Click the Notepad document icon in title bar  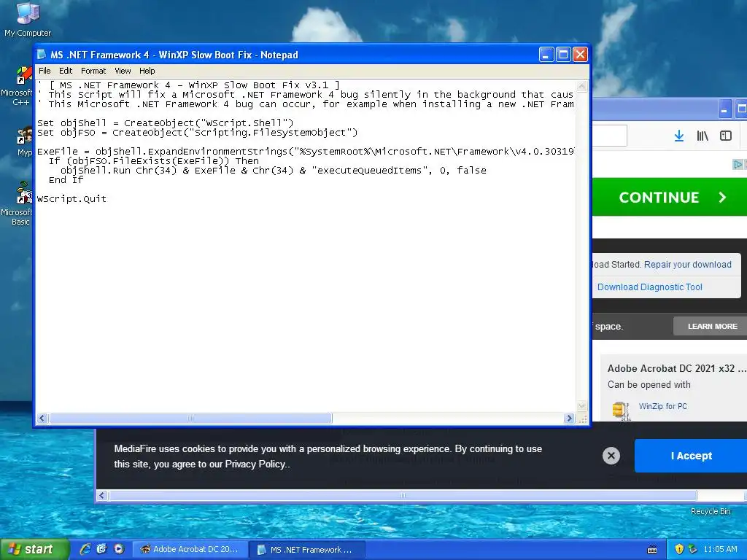42,55
